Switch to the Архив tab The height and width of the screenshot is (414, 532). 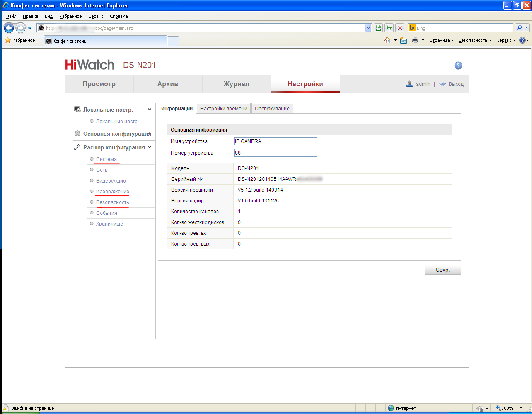[168, 84]
